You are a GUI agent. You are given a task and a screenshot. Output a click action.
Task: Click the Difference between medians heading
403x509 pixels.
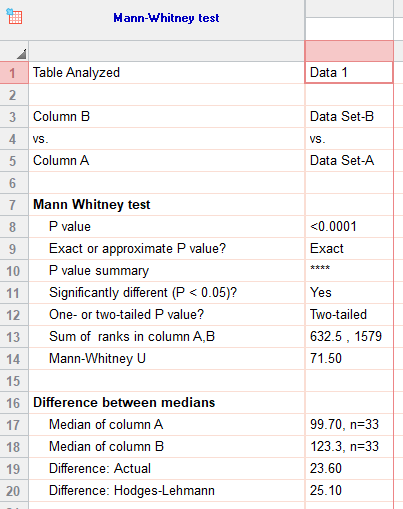click(x=124, y=403)
